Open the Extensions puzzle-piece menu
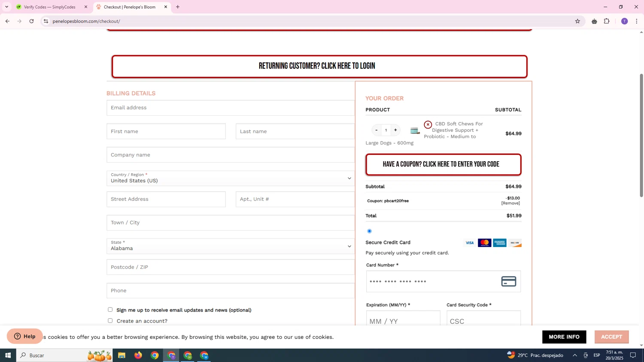644x362 pixels. pos(607,21)
